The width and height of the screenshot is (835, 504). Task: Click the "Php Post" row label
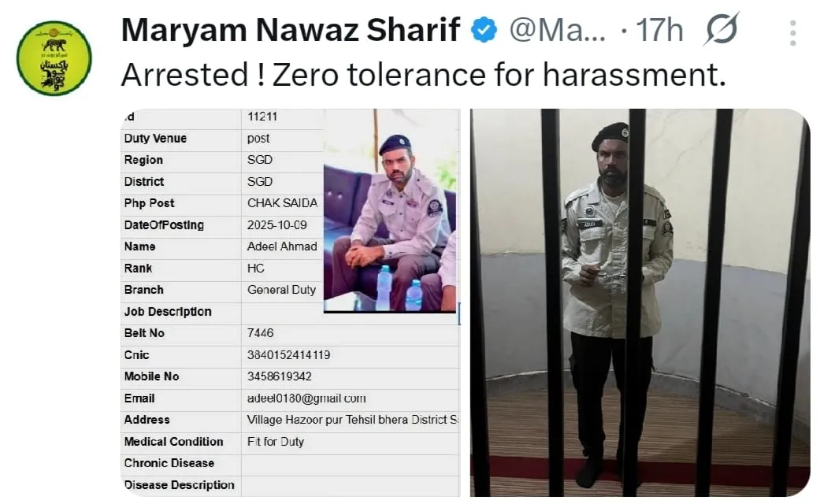click(x=149, y=203)
